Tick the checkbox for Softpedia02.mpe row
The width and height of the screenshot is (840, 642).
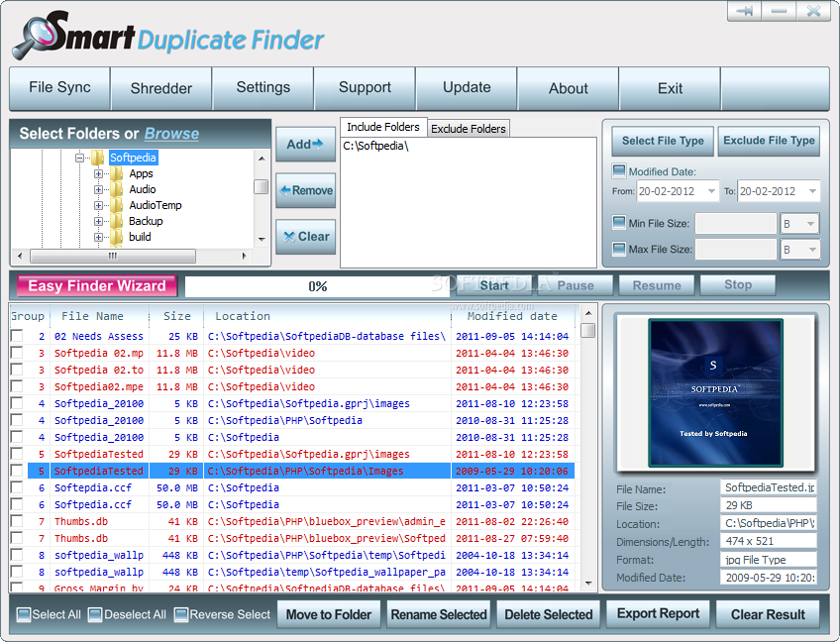click(x=17, y=386)
